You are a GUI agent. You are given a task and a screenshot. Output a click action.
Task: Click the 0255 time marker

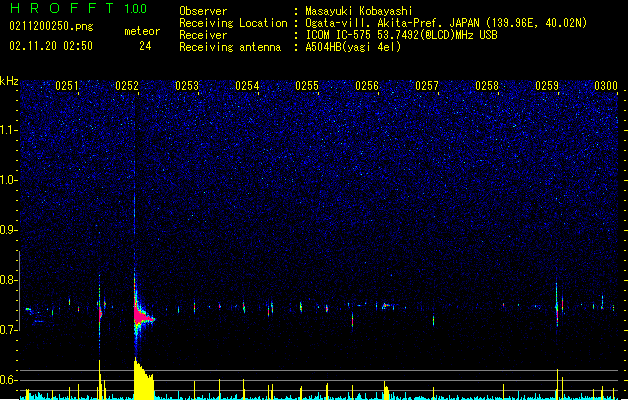pos(307,86)
